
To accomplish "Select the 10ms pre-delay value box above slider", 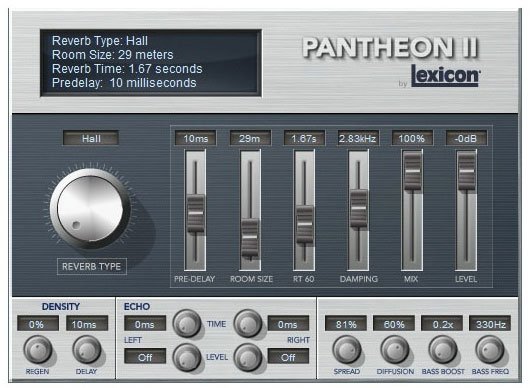I will click(x=195, y=138).
